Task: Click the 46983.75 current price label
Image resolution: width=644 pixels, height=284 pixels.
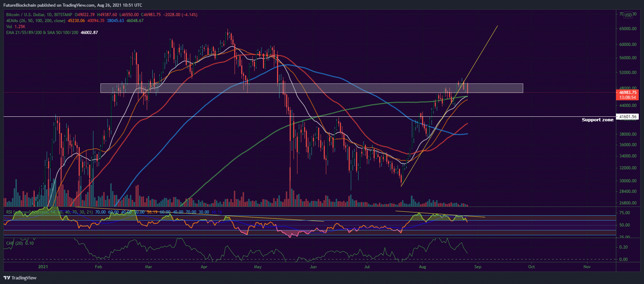Action: (x=627, y=93)
